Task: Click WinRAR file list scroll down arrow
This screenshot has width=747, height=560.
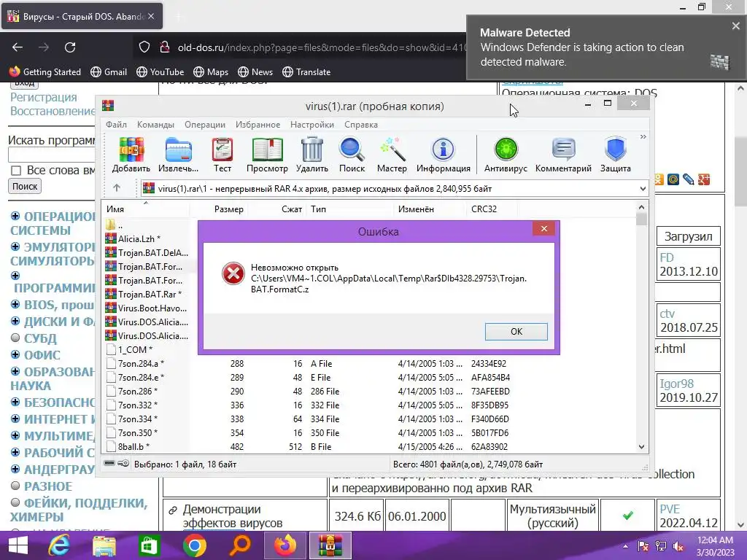Action: (x=641, y=447)
